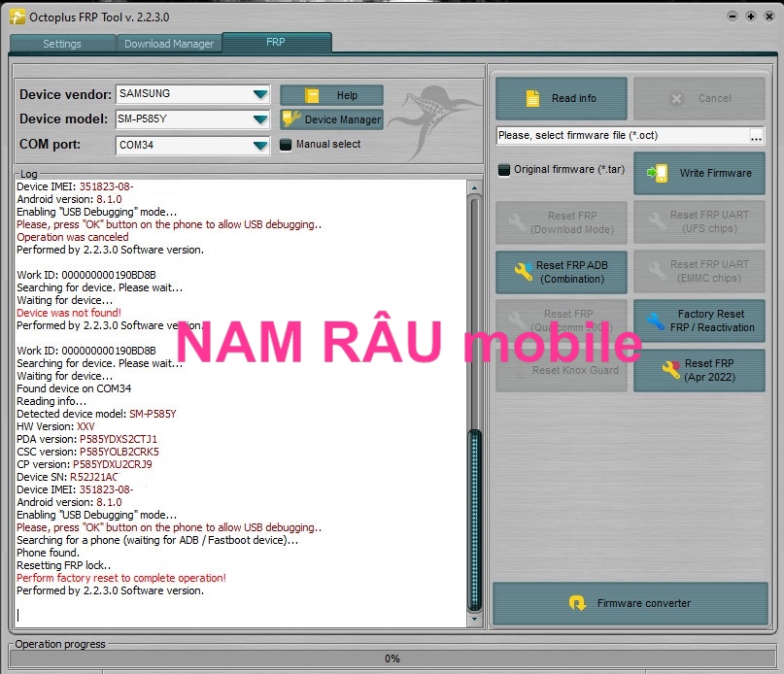Click log line 'Perform factory reset to complete operation!'
Viewport: 784px width, 674px height.
[x=121, y=578]
